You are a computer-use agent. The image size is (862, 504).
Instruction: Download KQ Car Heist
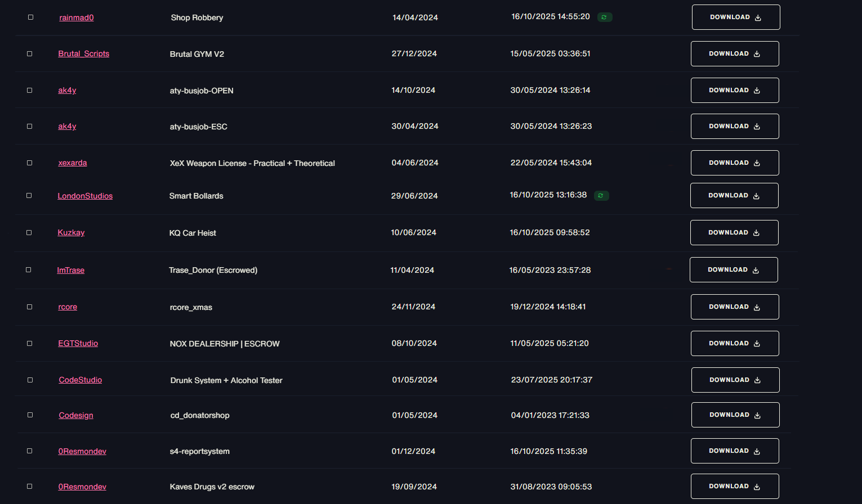click(734, 233)
